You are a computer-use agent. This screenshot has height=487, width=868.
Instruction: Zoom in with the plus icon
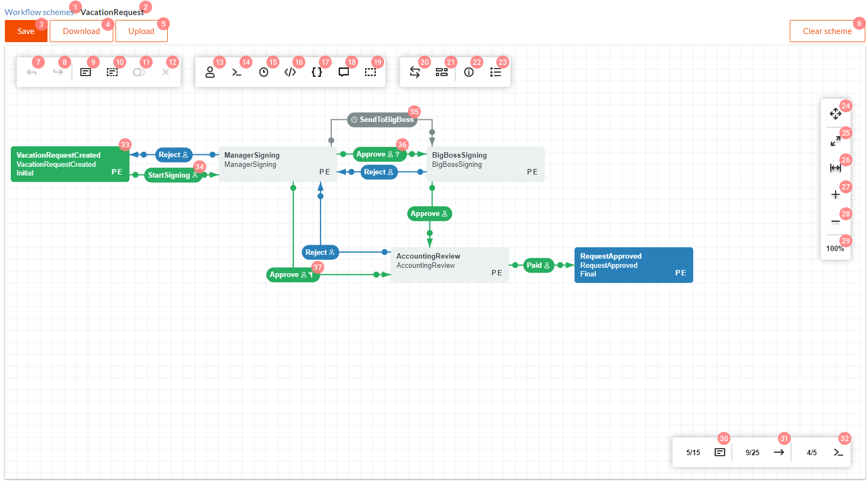tap(836, 195)
